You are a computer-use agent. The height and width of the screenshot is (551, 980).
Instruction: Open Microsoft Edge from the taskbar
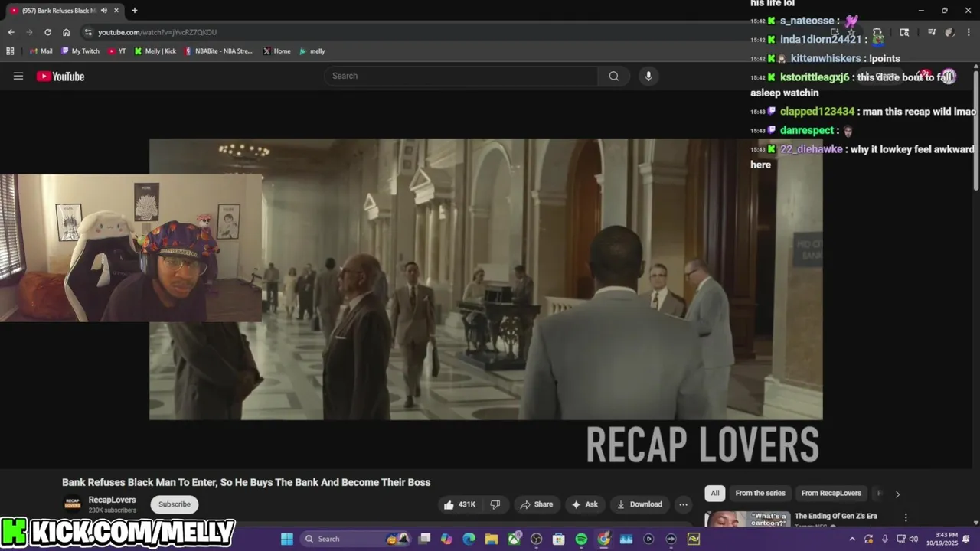(x=469, y=539)
